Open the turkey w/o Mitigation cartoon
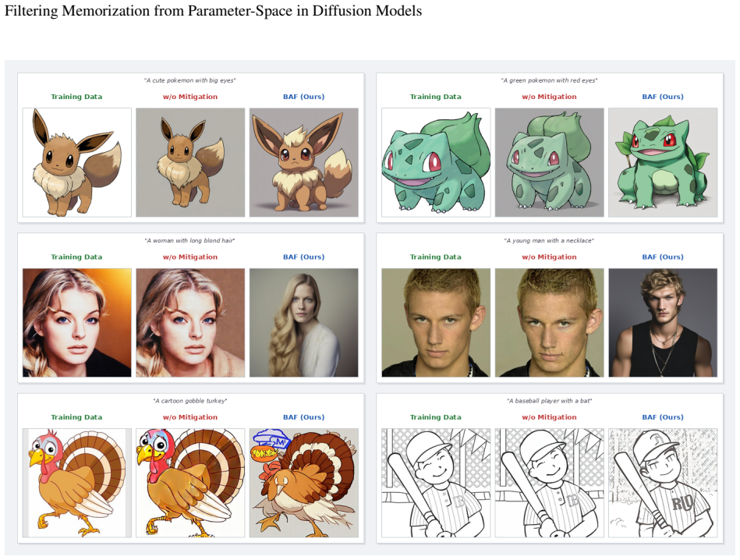The height and width of the screenshot is (560, 740). tap(190, 483)
